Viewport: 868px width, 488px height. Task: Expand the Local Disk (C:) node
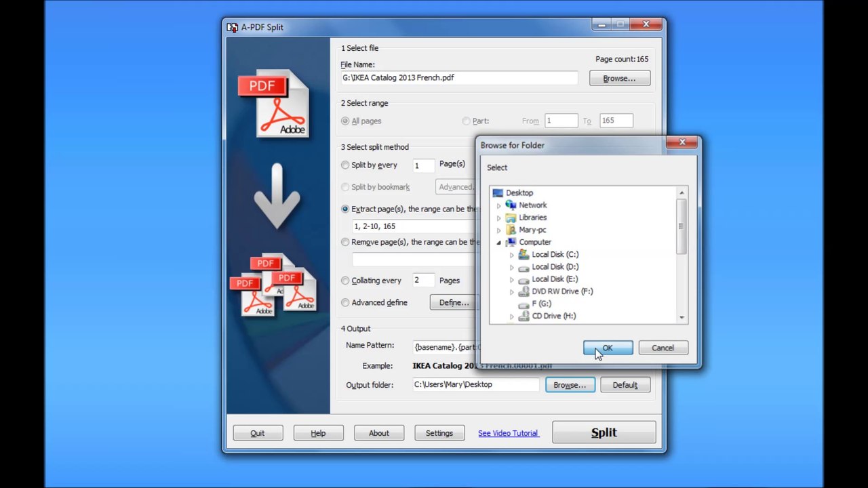click(x=512, y=255)
